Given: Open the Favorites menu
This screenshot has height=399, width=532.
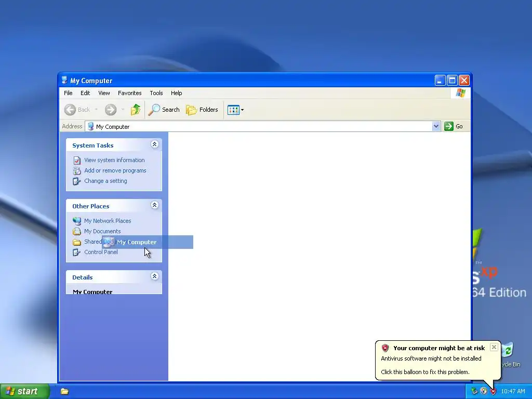Looking at the screenshot, I should coord(129,93).
